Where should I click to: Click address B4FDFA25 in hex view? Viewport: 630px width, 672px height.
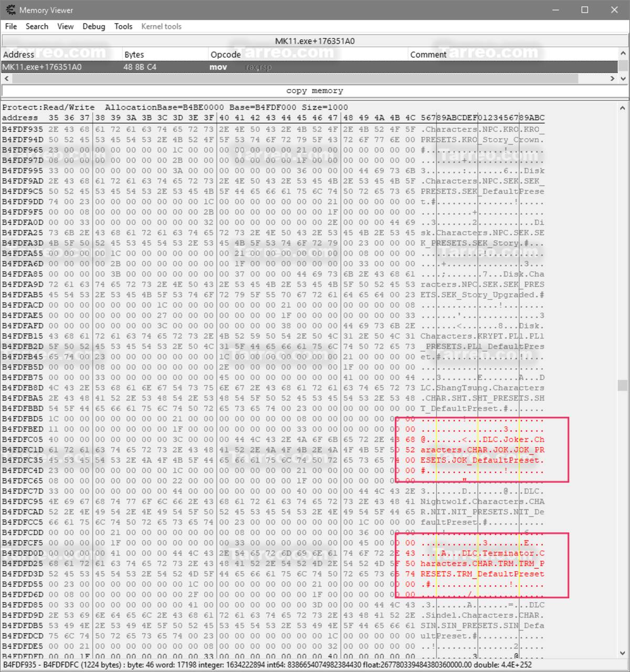click(x=23, y=233)
